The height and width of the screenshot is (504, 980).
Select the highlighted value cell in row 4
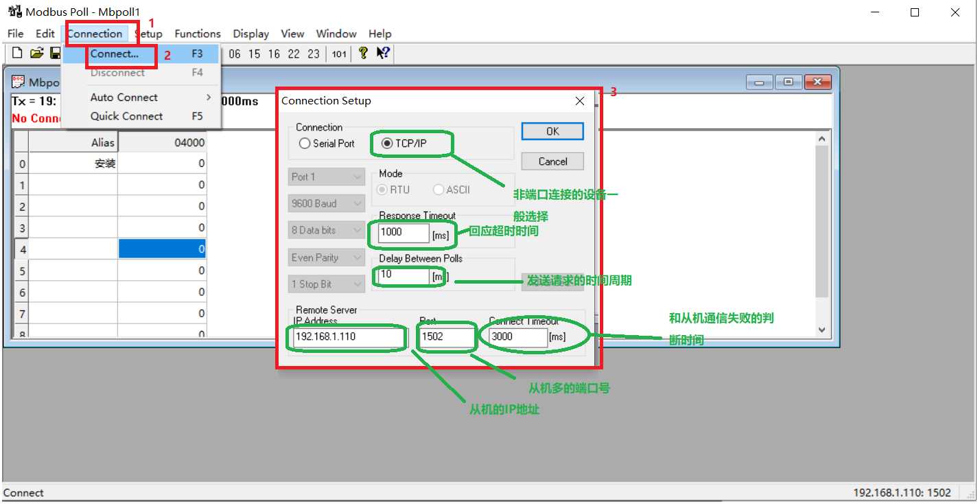(163, 249)
